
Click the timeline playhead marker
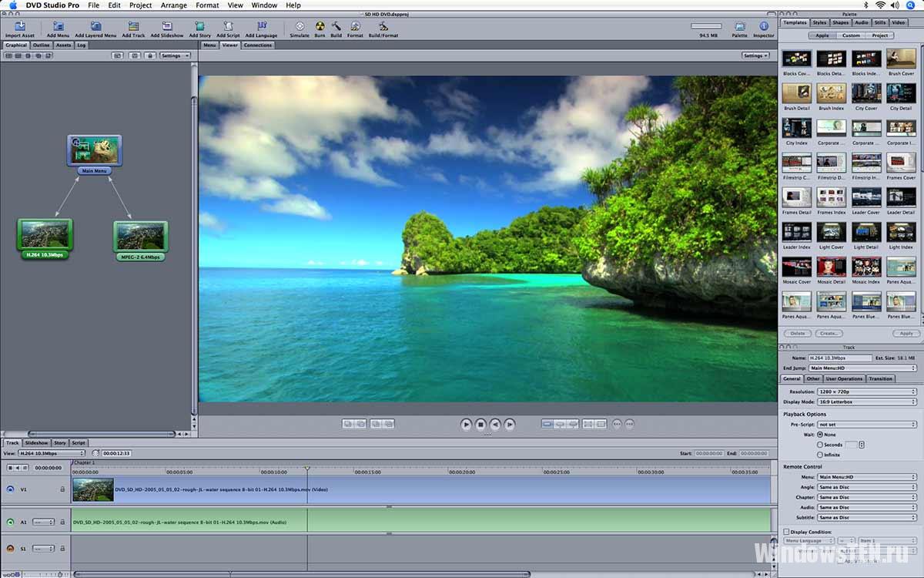[306, 469]
